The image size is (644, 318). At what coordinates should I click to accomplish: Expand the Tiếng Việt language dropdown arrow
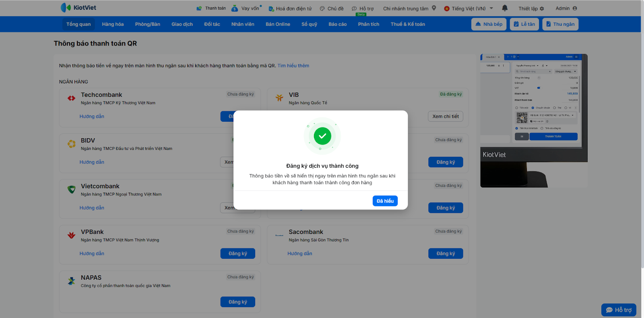(x=491, y=8)
